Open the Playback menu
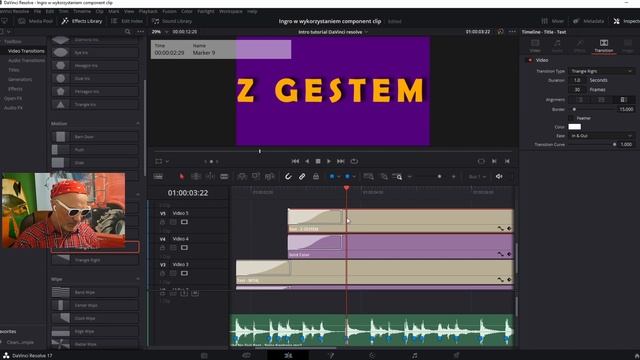Image resolution: width=640 pixels, height=360 pixels. tap(148, 11)
